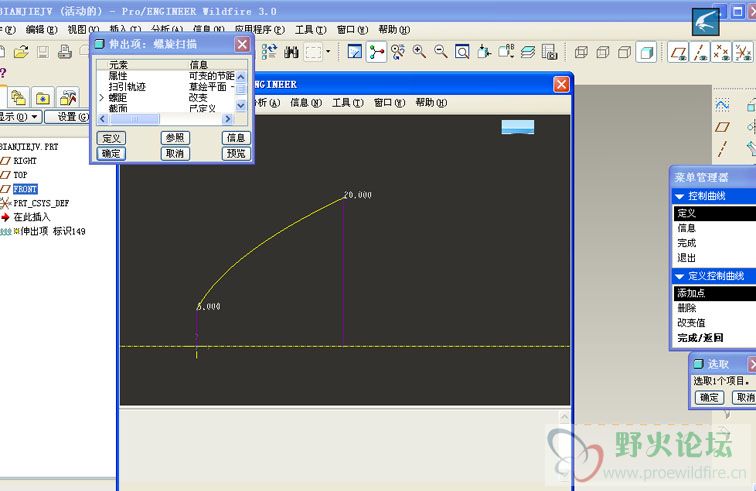
Task: Toggle coordinate systems display
Action: click(x=743, y=52)
